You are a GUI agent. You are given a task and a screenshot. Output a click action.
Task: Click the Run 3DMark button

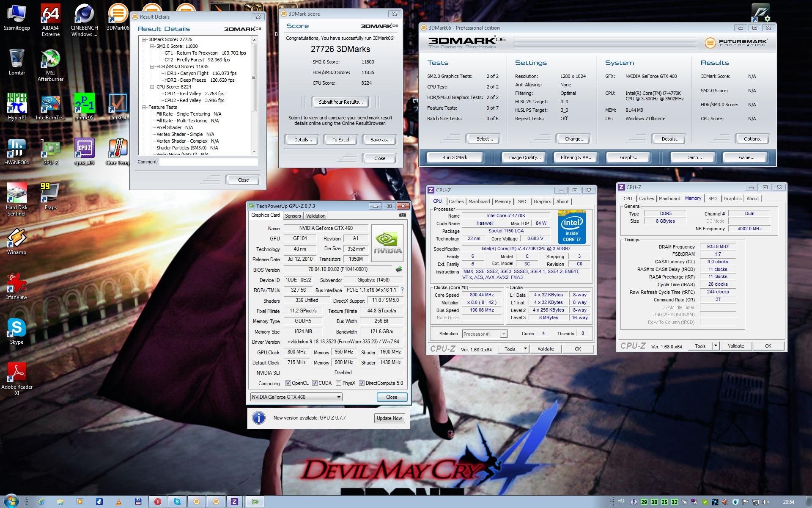pyautogui.click(x=455, y=157)
